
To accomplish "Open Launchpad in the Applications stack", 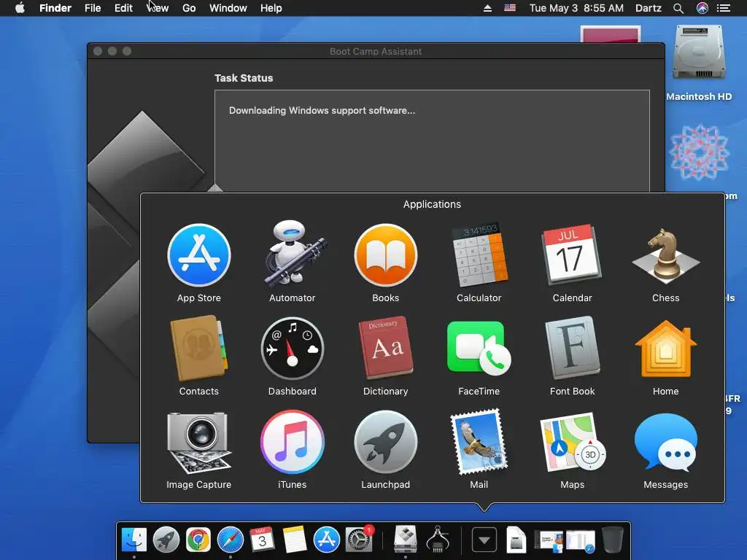I will 386,442.
